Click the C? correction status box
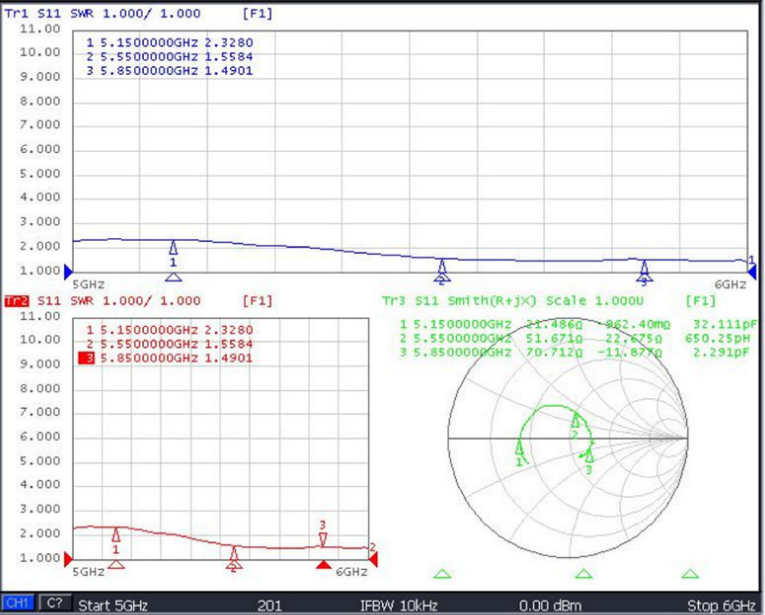Viewport: 765px width, 615px height. pyautogui.click(x=54, y=603)
